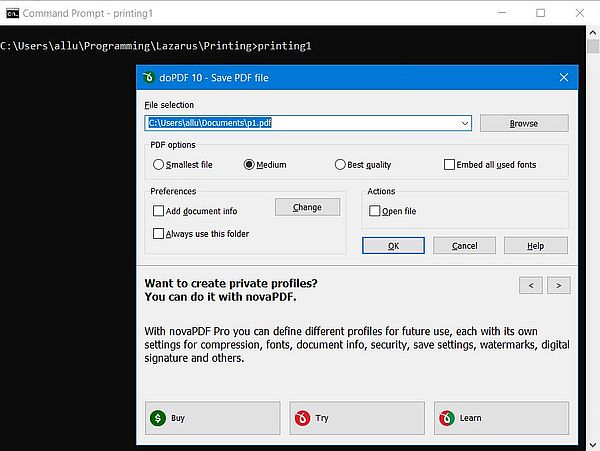
Task: Close the doPDF Save PDF dialog
Action: (564, 77)
